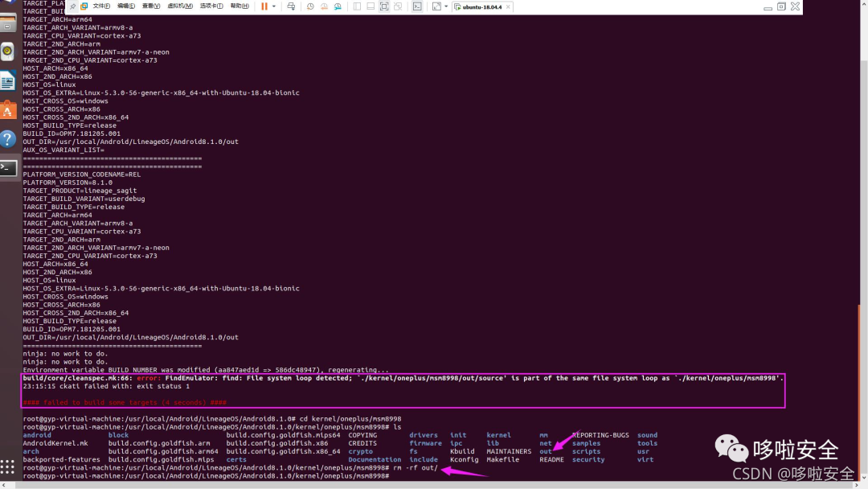Click the 'failed to build some targets' message

tap(125, 403)
